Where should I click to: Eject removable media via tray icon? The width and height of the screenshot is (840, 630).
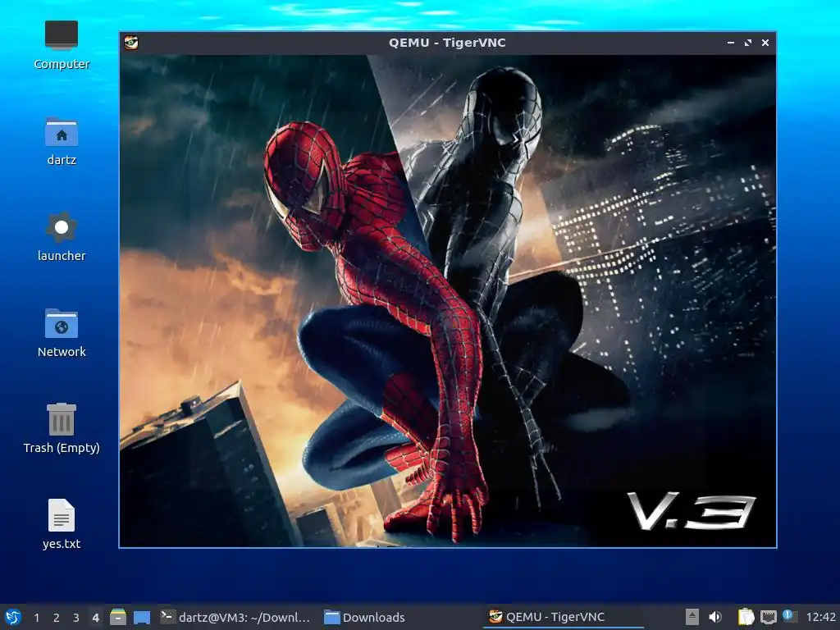(x=692, y=617)
